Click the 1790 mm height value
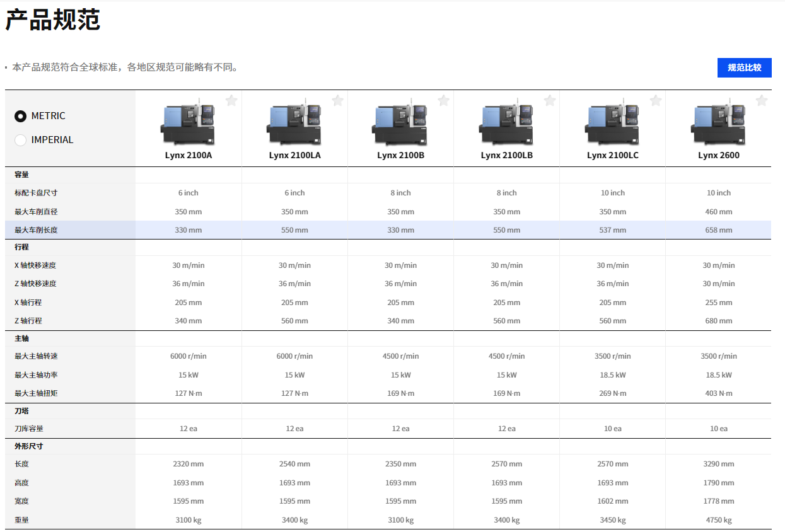Image resolution: width=785 pixels, height=532 pixels. (x=719, y=483)
